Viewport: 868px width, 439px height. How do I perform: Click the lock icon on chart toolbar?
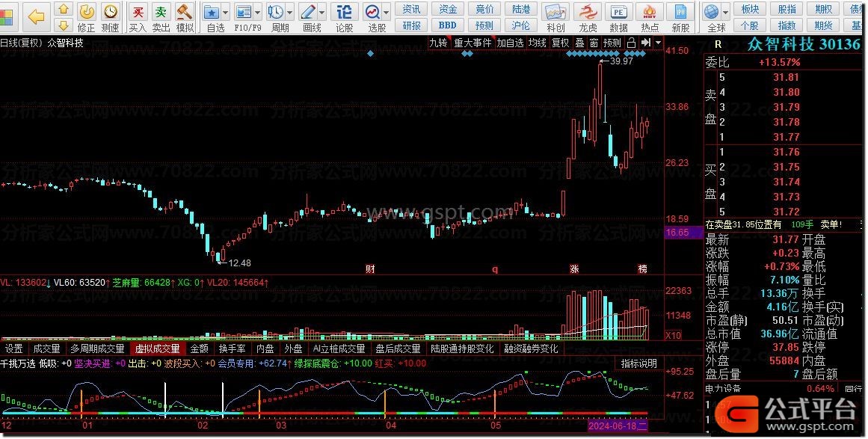631,43
